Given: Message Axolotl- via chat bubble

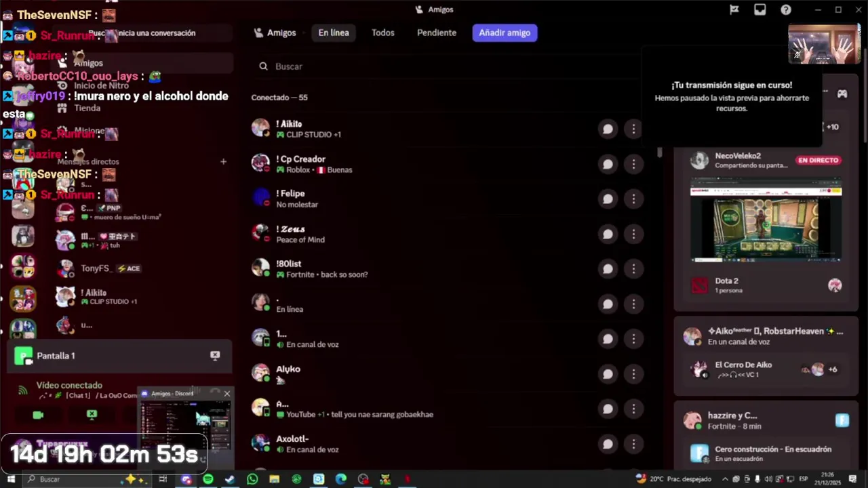Looking at the screenshot, I should 608,444.
